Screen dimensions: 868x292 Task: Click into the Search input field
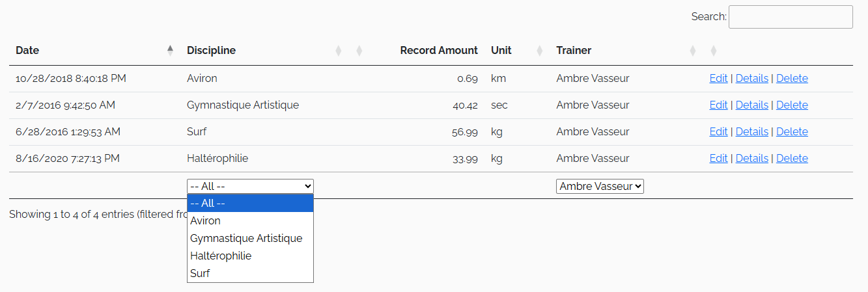pyautogui.click(x=791, y=17)
